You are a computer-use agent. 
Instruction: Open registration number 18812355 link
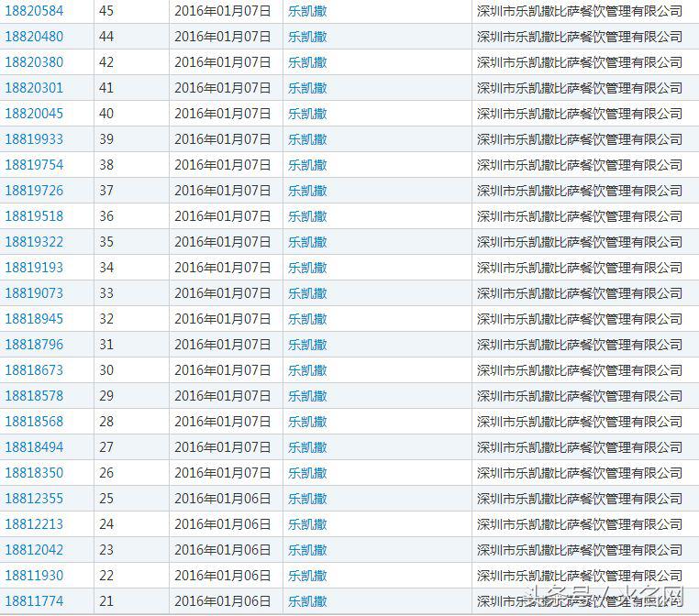point(34,499)
